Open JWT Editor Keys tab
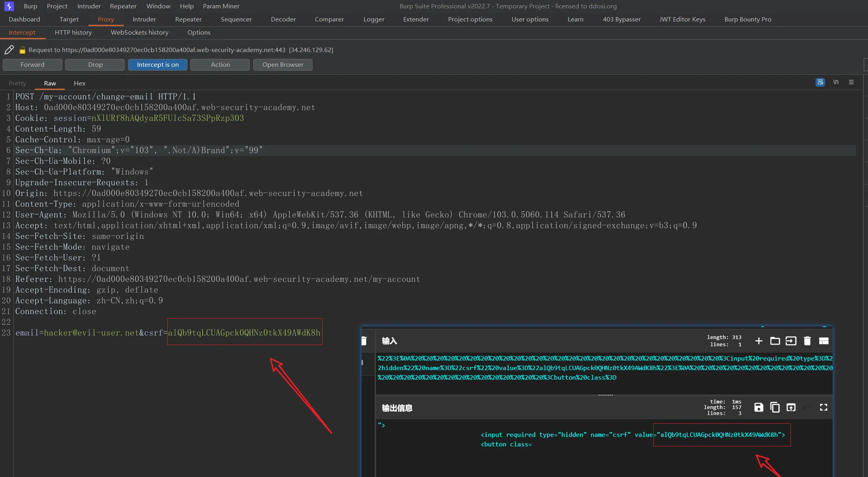This screenshot has width=868, height=477. [x=682, y=19]
